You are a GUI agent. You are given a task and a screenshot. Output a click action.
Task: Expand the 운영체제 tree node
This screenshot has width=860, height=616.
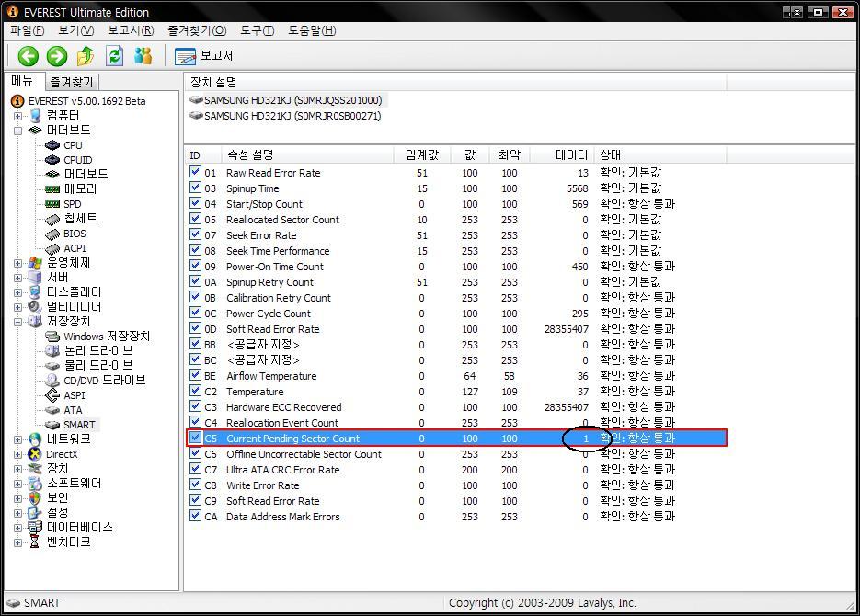click(x=17, y=263)
